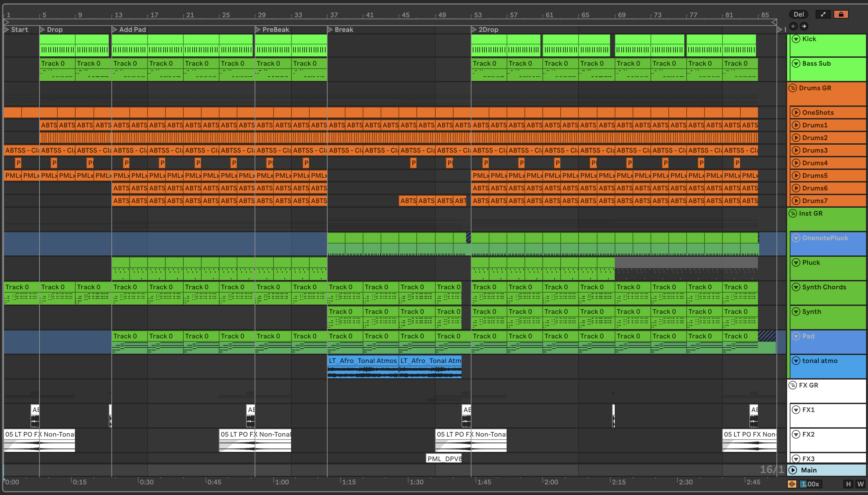Select the first Kick clip at Drop
Viewport: 868px width, 495px height.
point(57,45)
